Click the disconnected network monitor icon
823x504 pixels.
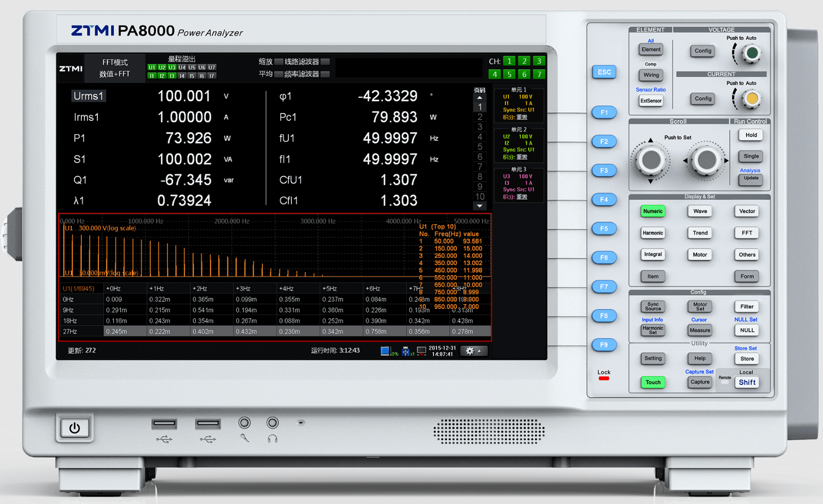point(421,351)
